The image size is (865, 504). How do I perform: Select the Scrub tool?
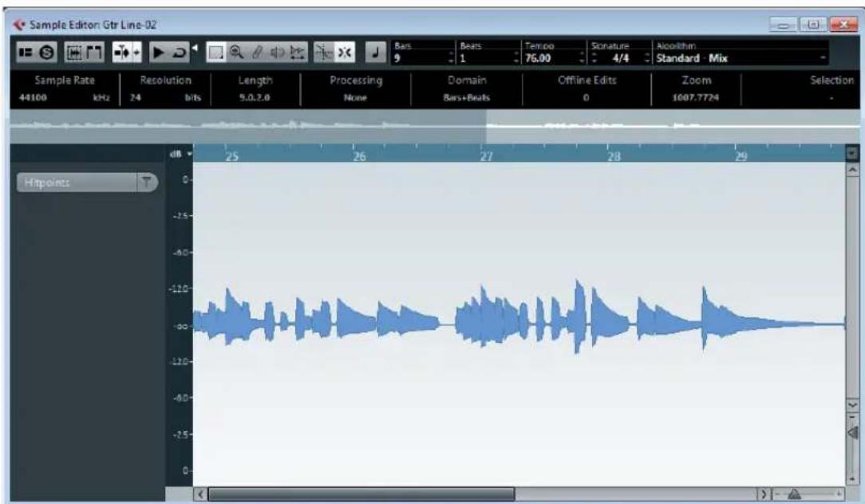click(298, 53)
